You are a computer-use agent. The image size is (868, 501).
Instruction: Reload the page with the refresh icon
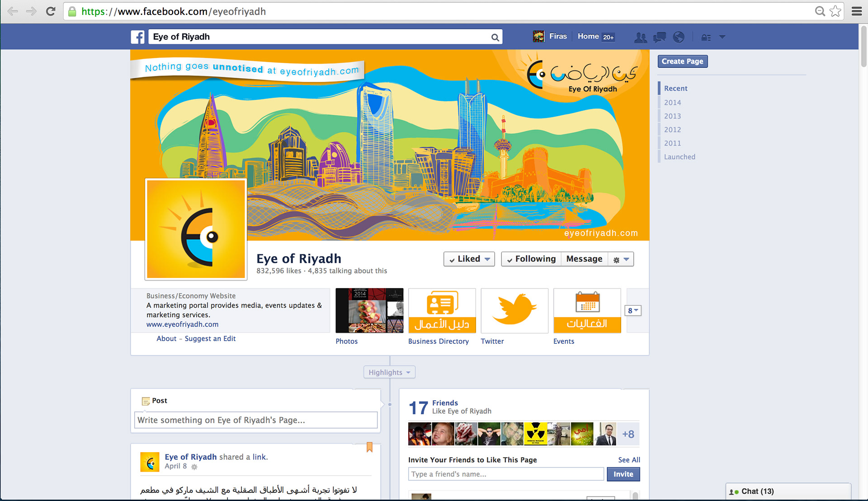(x=51, y=11)
